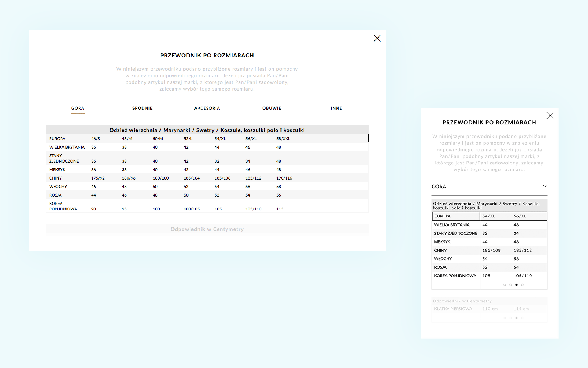
Task: Click the 56/XL column header in mobile table
Action: [520, 216]
